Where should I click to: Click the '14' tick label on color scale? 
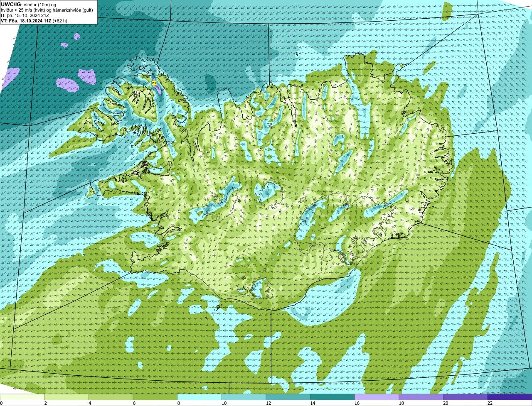(313, 403)
